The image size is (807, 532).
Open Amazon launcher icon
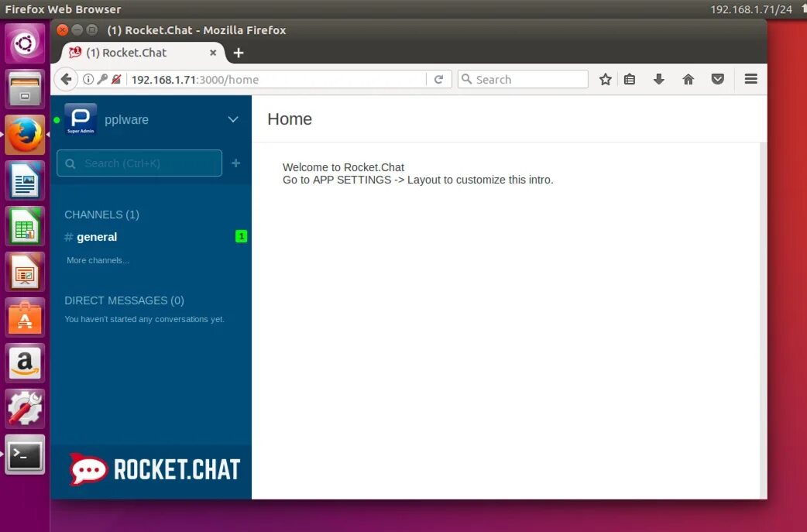25,363
